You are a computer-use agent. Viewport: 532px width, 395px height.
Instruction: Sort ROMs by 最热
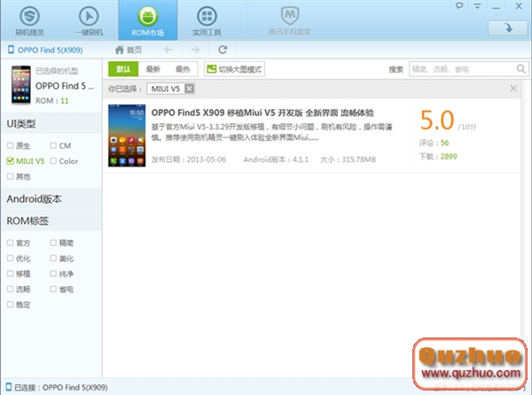click(183, 69)
